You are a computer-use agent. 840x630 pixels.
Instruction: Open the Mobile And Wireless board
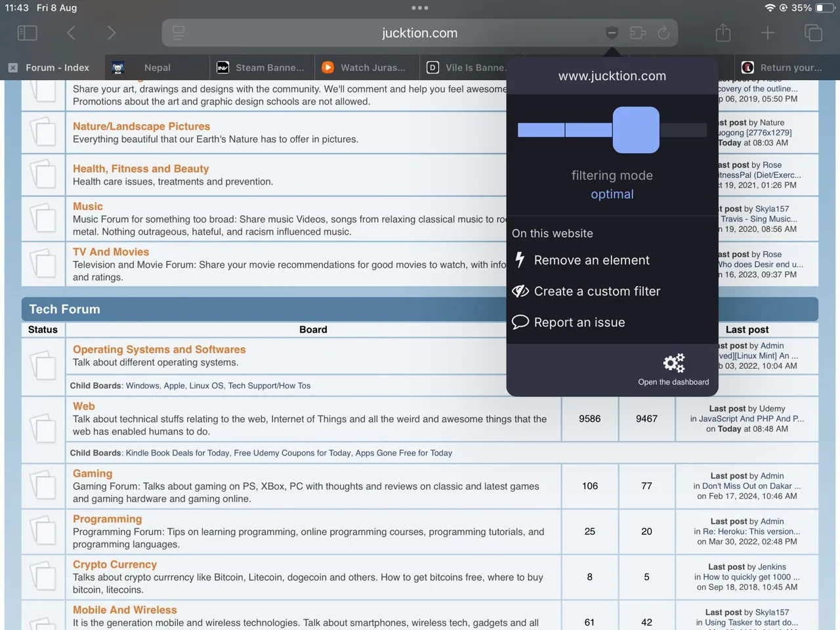coord(125,610)
